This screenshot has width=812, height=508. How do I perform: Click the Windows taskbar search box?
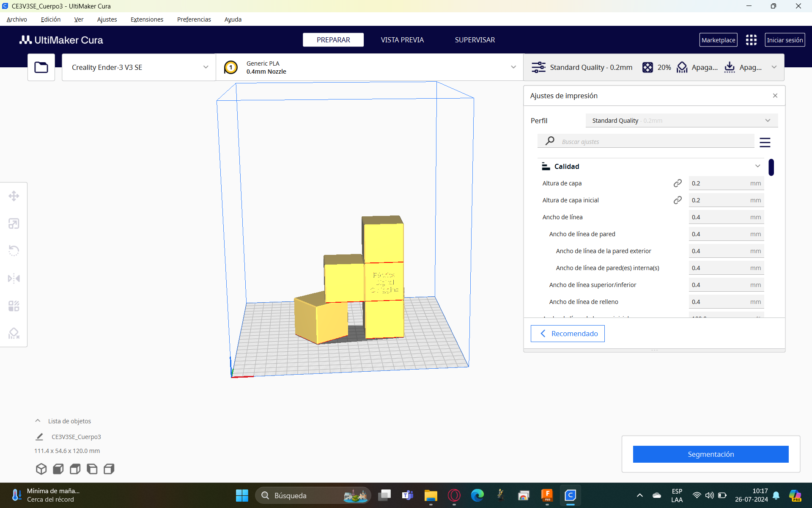(x=313, y=495)
